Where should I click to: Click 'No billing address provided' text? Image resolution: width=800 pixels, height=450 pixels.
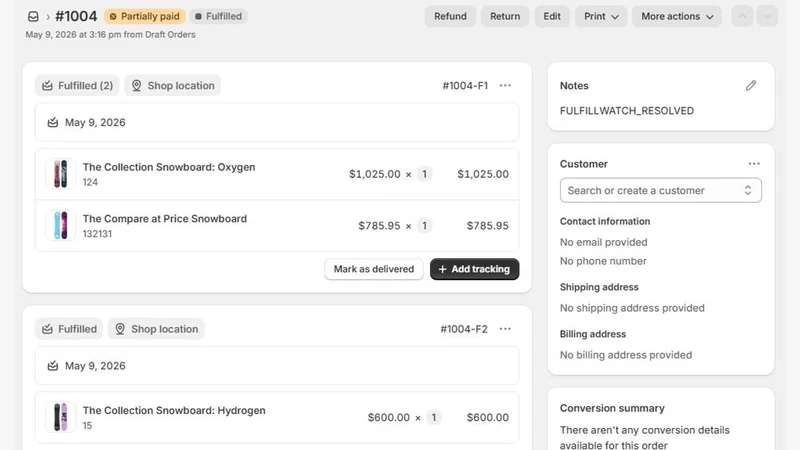point(626,355)
